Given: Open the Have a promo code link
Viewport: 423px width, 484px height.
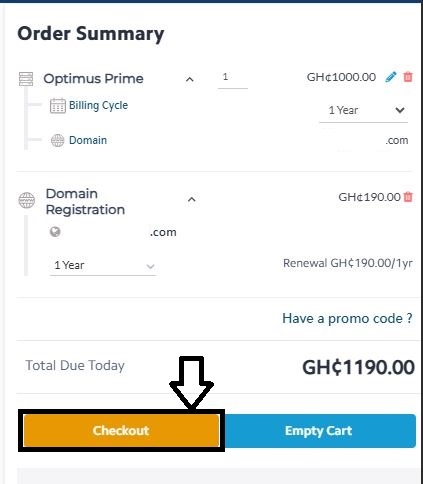Looking at the screenshot, I should click(347, 318).
